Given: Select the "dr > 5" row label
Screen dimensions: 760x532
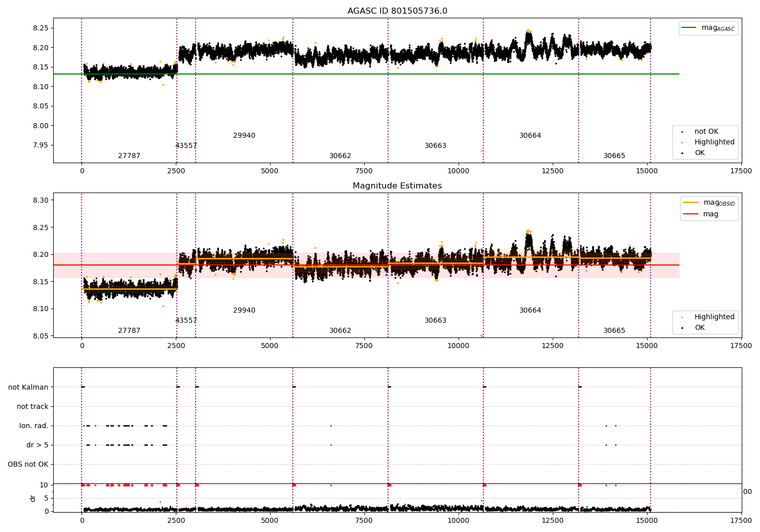Looking at the screenshot, I should [x=37, y=445].
